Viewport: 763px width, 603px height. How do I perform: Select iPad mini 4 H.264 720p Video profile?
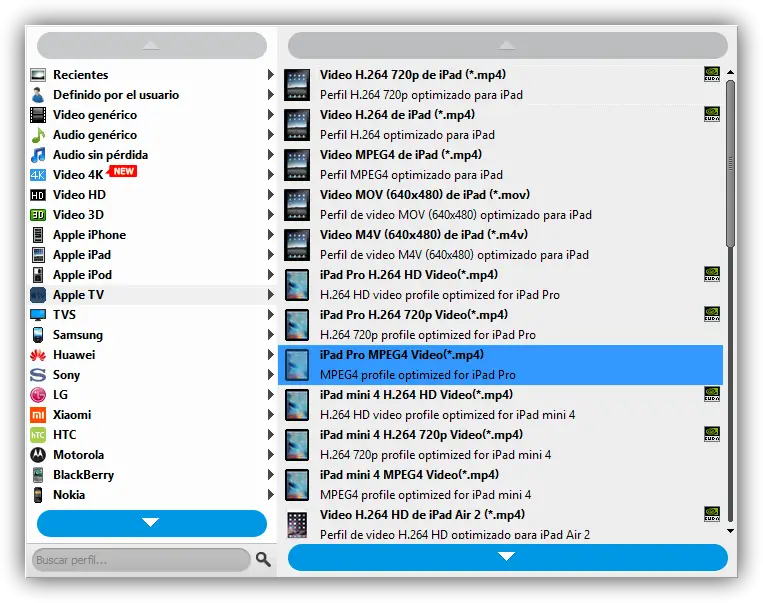point(500,445)
